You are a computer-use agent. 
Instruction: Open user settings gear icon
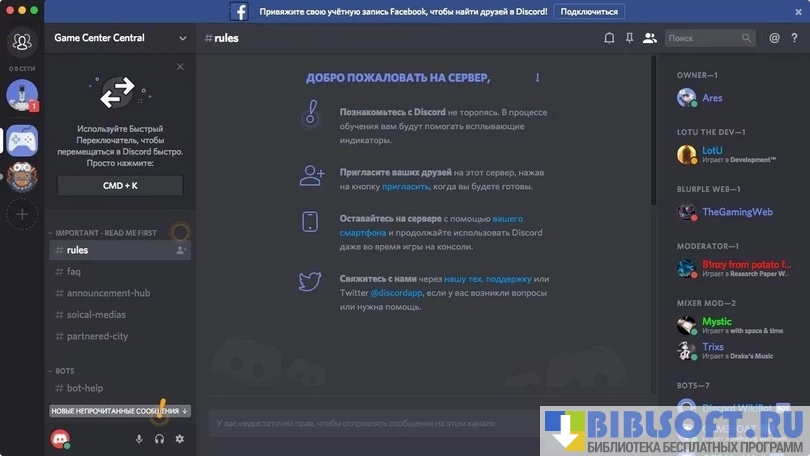(x=180, y=439)
